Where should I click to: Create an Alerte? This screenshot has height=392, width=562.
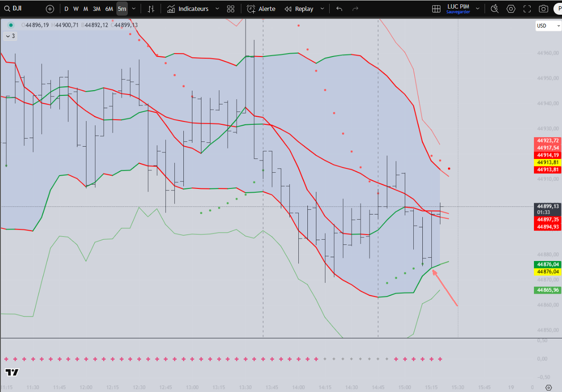coord(261,9)
